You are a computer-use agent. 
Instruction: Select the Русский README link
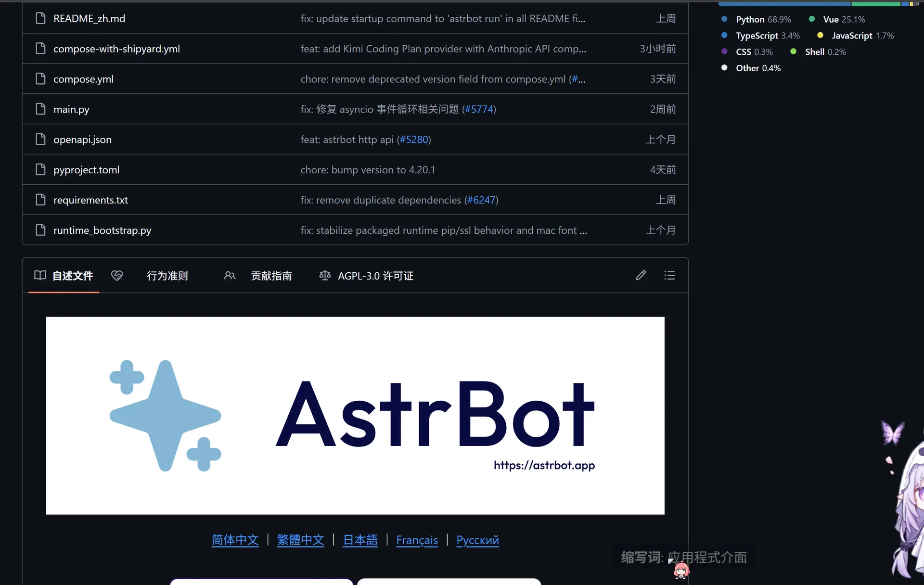(477, 540)
